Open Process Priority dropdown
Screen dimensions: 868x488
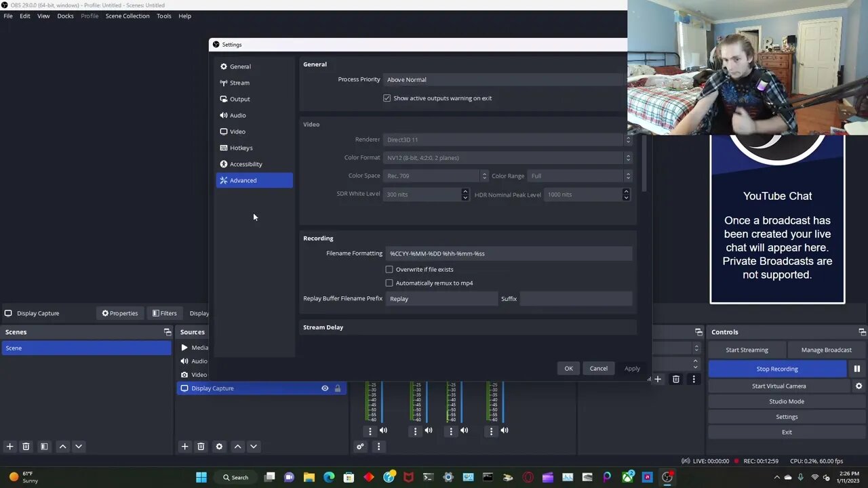pos(505,79)
